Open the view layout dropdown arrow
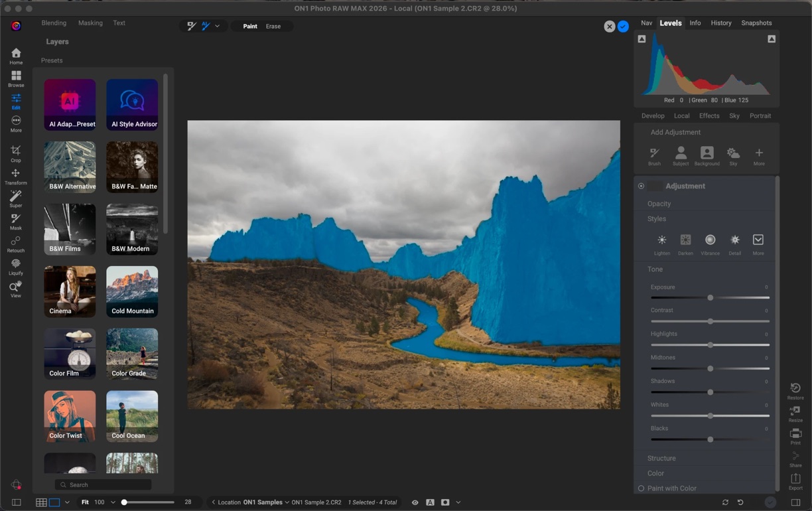Image resolution: width=812 pixels, height=511 pixels. pyautogui.click(x=67, y=502)
